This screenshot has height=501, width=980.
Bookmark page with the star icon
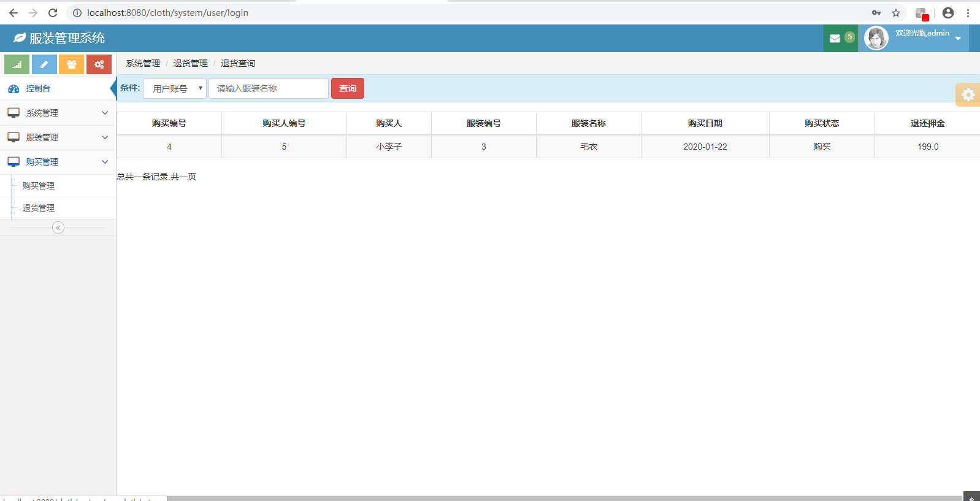coord(896,13)
